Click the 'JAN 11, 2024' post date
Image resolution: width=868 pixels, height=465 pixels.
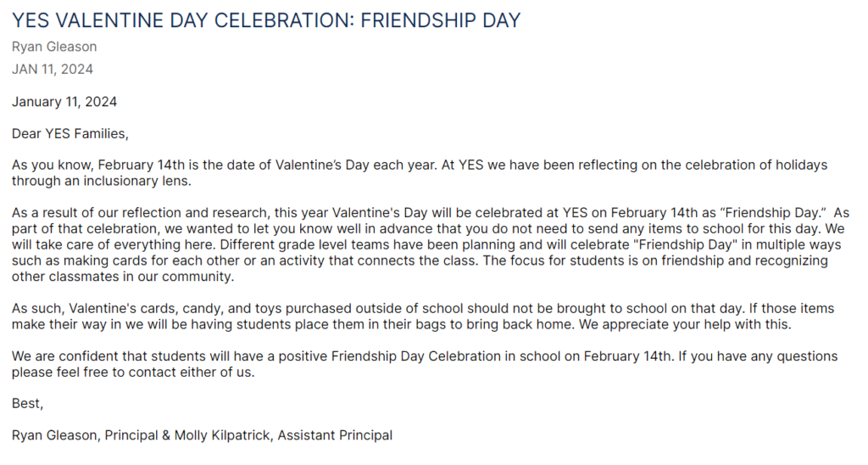point(53,70)
